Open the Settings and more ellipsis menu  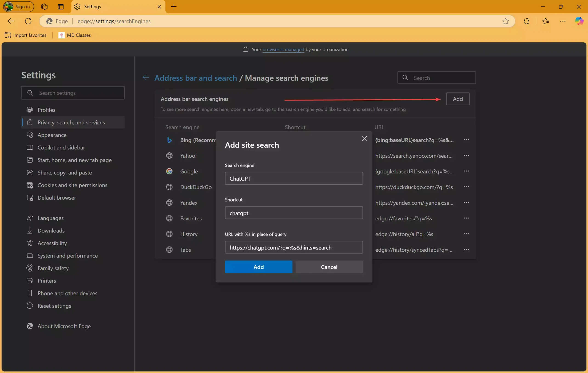(563, 21)
